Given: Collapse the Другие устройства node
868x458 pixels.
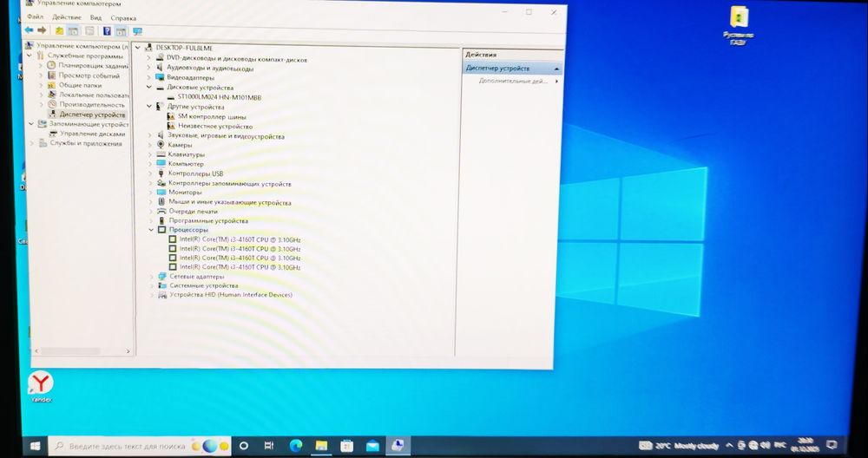Looking at the screenshot, I should [x=149, y=107].
